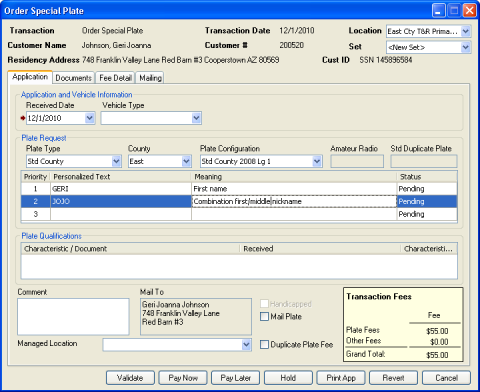The width and height of the screenshot is (480, 392).
Task: Click the Received column header
Action: pyautogui.click(x=321, y=249)
